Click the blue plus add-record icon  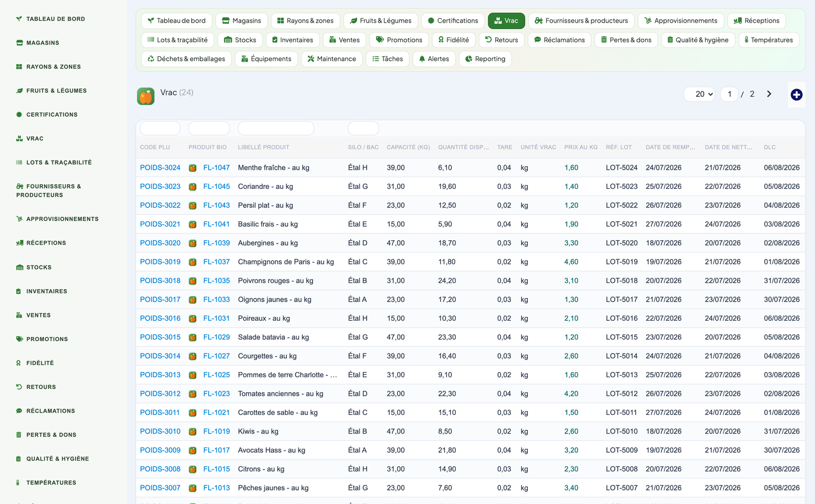(796, 95)
